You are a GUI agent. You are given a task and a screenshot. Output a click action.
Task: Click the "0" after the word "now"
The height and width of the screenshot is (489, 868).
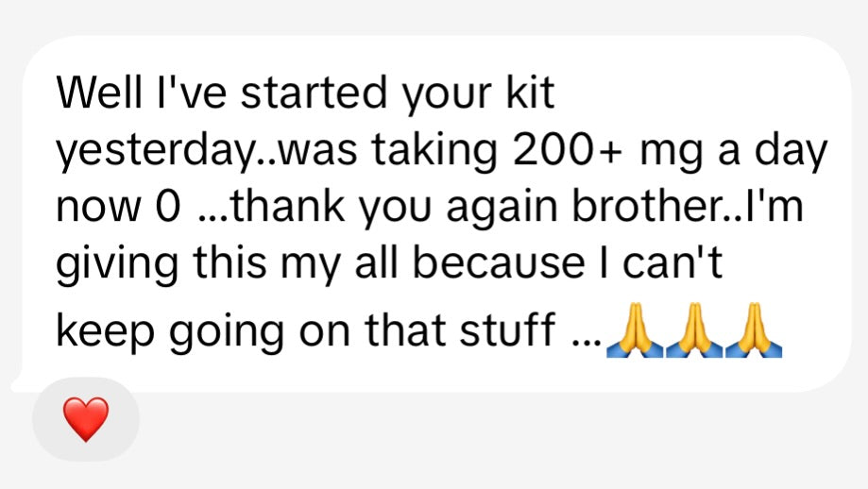click(x=172, y=209)
